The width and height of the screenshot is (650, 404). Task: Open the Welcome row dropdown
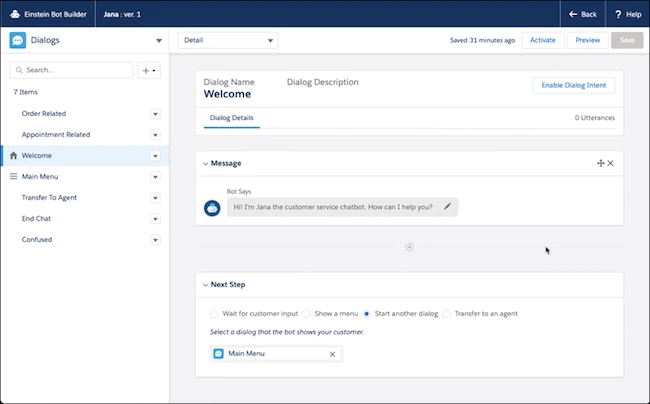[x=155, y=156]
